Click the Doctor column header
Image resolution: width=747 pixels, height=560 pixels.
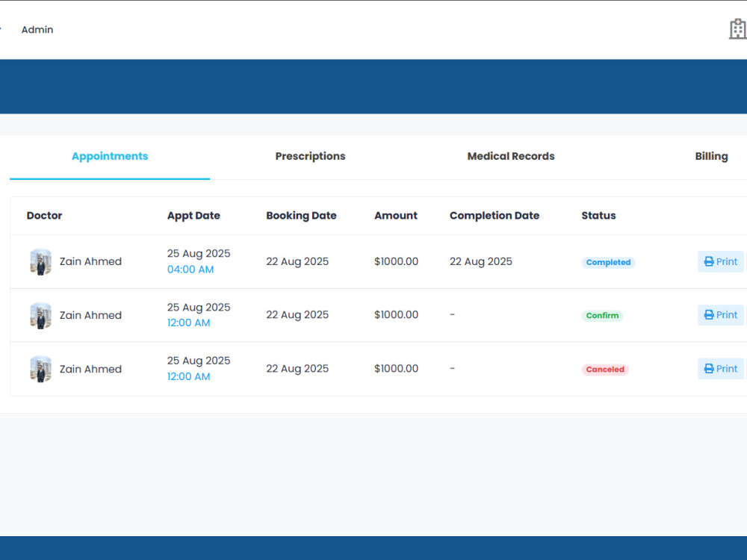coord(44,215)
